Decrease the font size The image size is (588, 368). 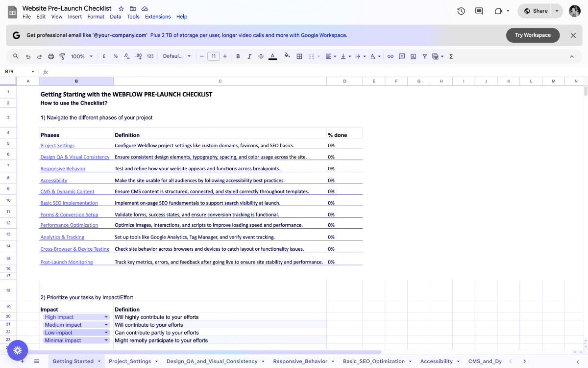(202, 56)
